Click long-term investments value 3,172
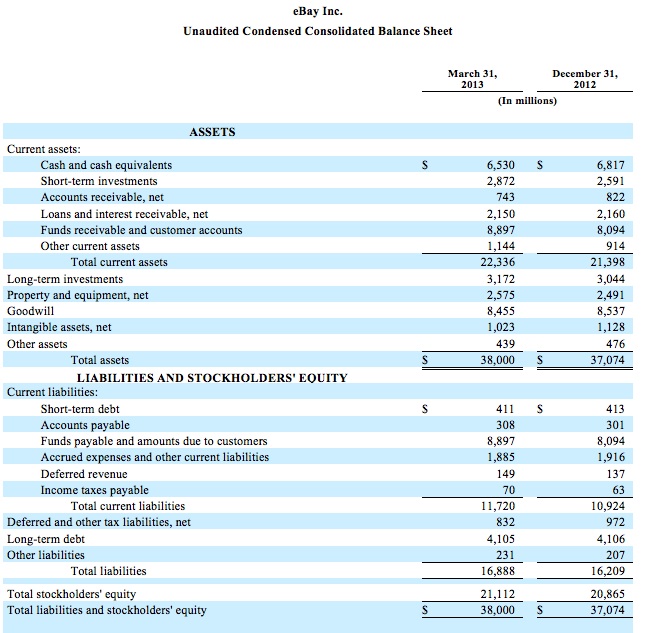The height and width of the screenshot is (633, 645). point(501,279)
